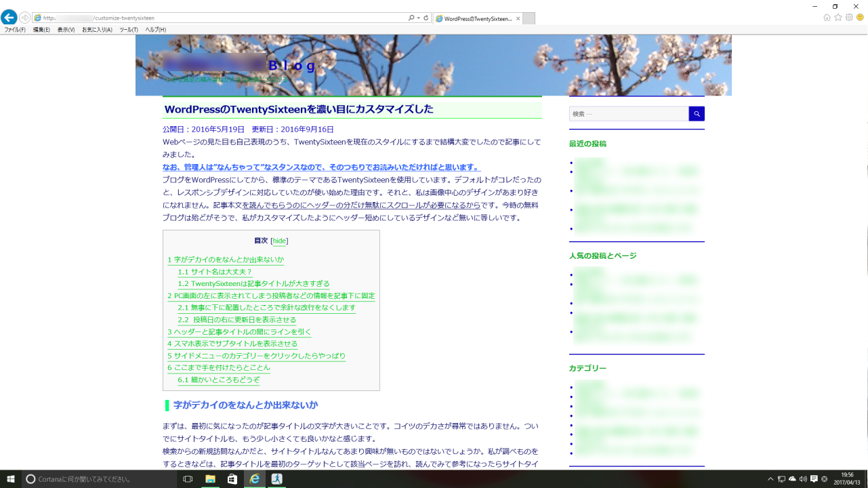Viewport: 868px width, 488px height.
Task: Click the Blog site title in header
Action: pyautogui.click(x=292, y=66)
